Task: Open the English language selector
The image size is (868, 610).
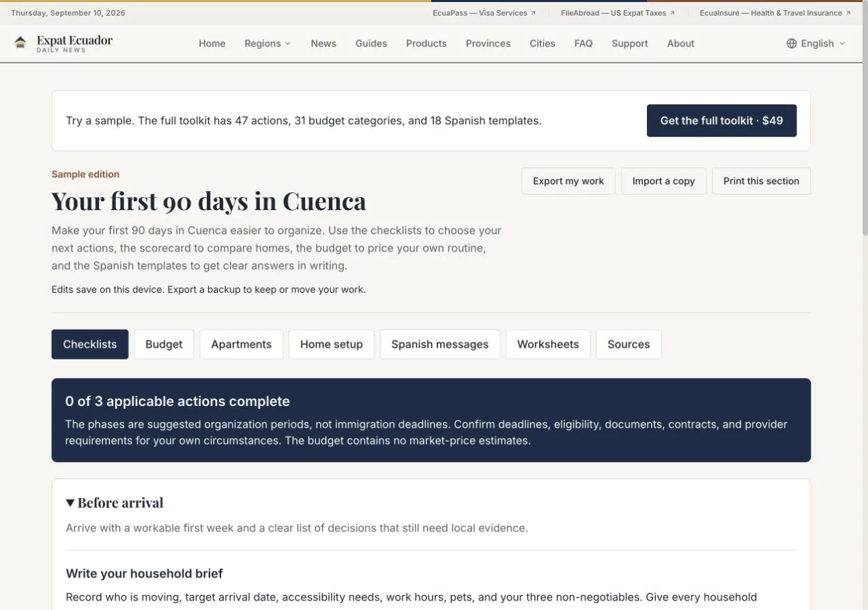Action: [816, 43]
